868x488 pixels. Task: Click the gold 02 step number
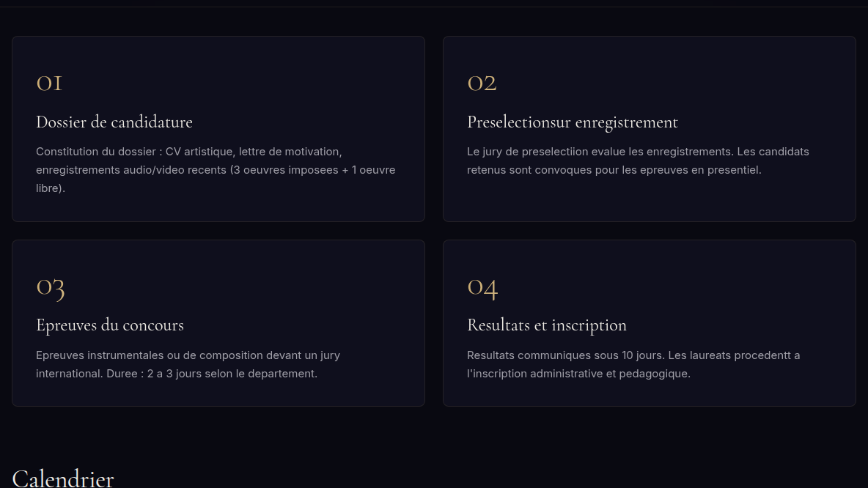tap(482, 83)
